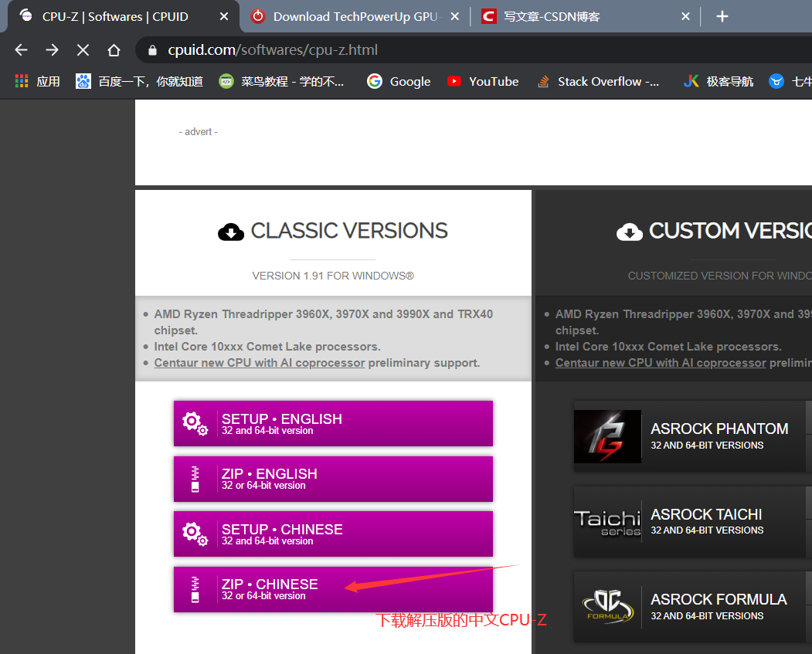812x654 pixels.
Task: Click VERSION 1.91 FOR WINDOWS text
Action: (x=333, y=276)
